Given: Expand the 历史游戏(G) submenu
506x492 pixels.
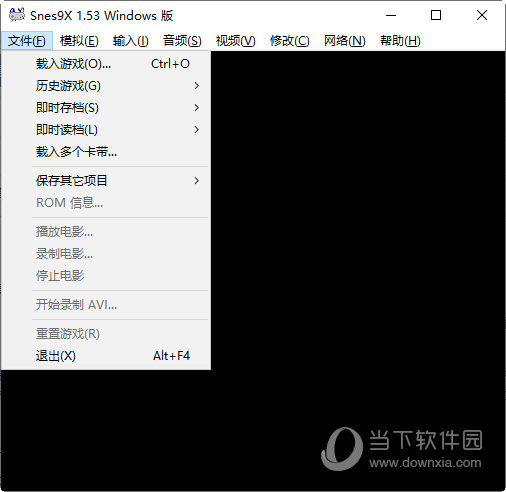Looking at the screenshot, I should click(106, 86).
